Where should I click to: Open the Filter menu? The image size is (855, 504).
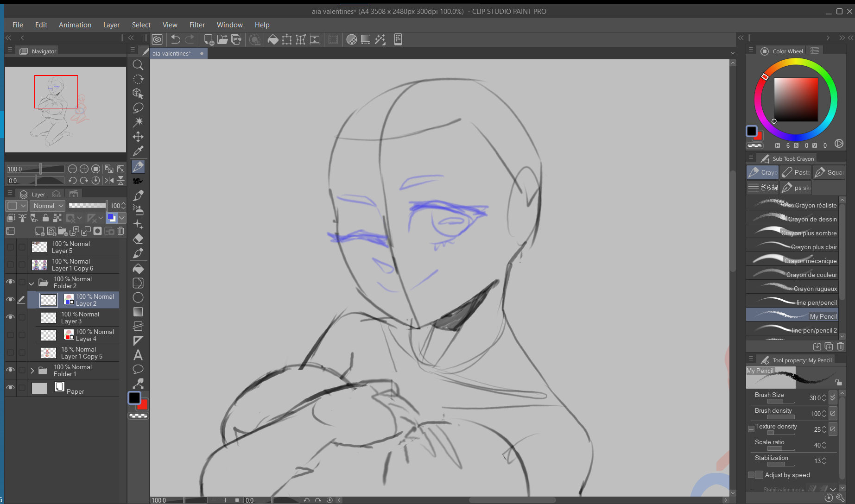(x=197, y=25)
